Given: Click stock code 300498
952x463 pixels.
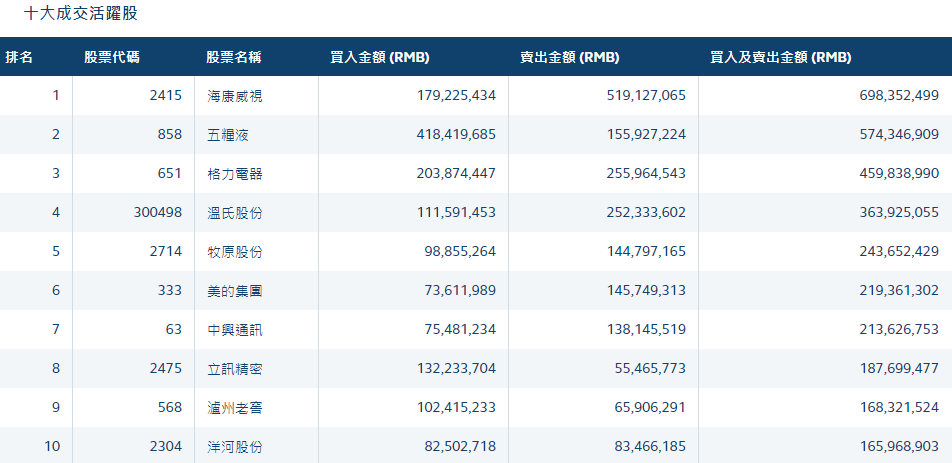Looking at the screenshot, I should 157,213.
